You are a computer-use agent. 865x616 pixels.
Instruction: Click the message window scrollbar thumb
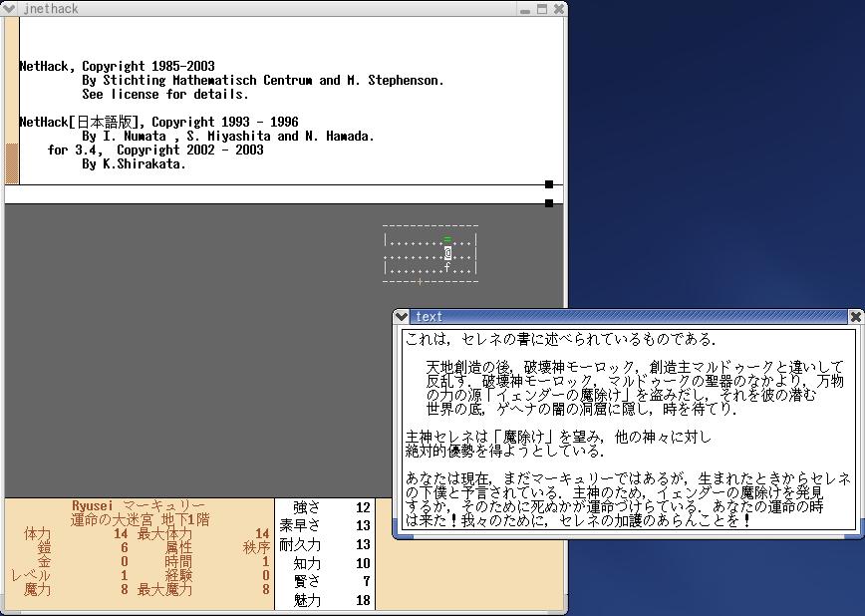[12, 163]
